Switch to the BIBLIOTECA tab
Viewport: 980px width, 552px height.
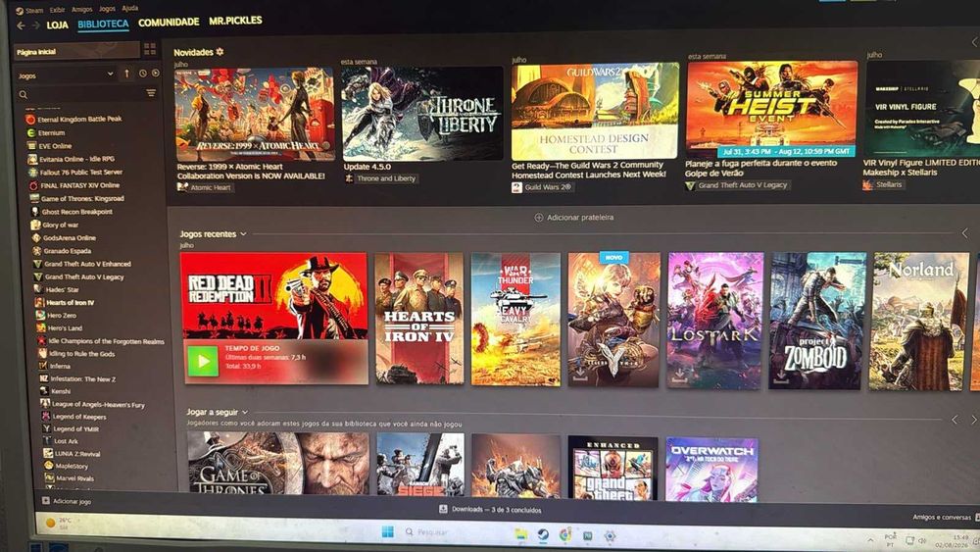tap(103, 24)
